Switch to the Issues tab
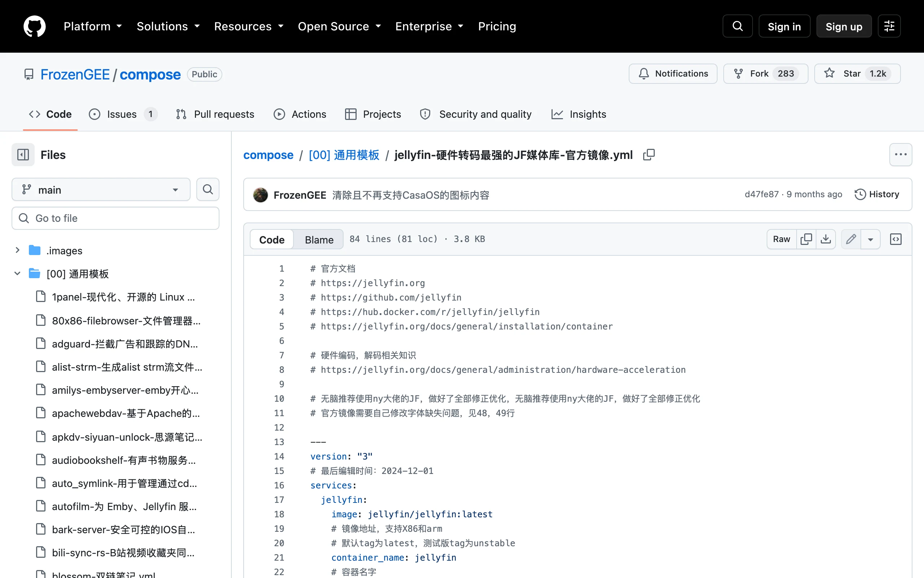Screen dimensions: 924x578 coord(122,114)
